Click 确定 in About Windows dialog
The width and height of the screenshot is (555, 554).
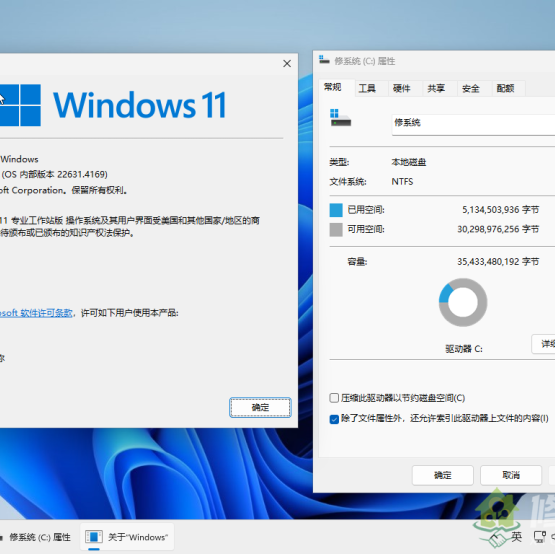pyautogui.click(x=260, y=407)
